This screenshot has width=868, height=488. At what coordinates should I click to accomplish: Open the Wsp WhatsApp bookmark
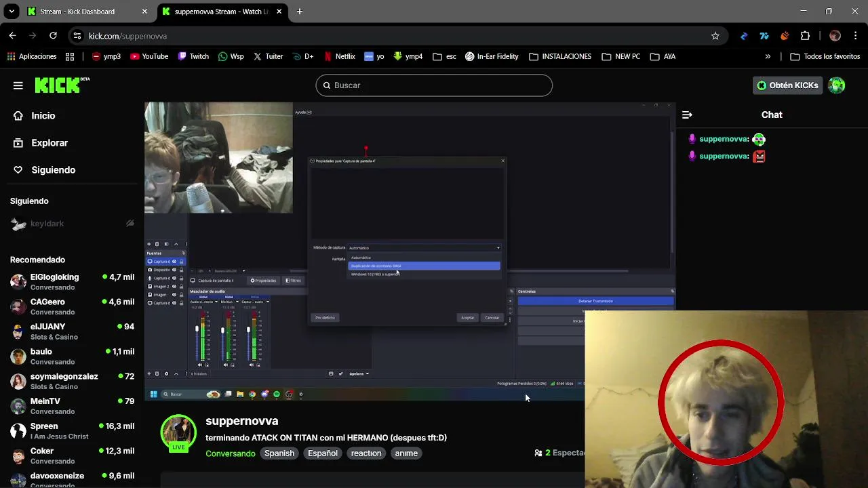[231, 56]
